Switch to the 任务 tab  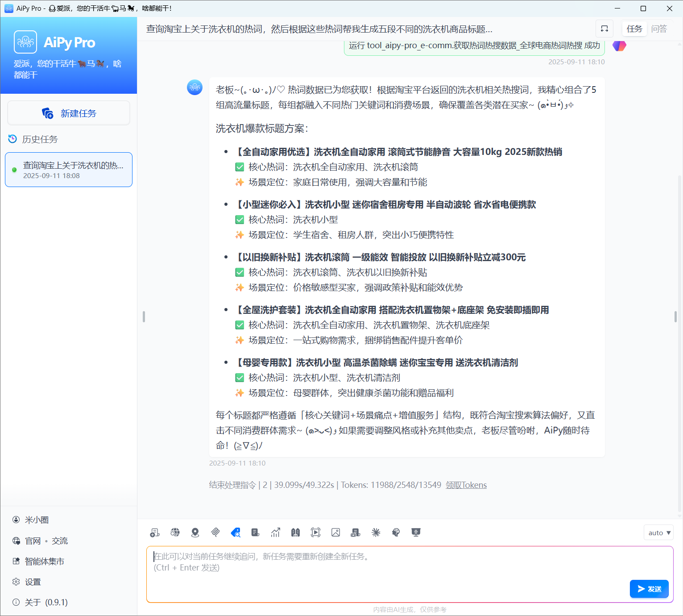(x=634, y=29)
